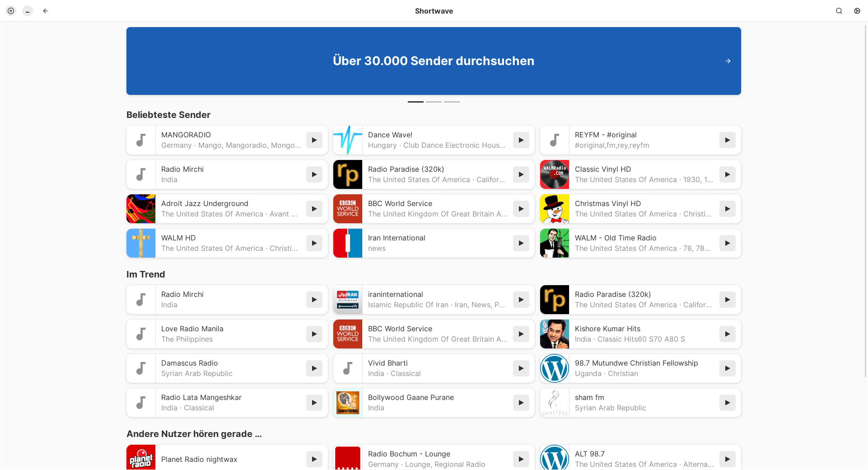Play Radio Paradise (320k) under Beliebteste Sender
This screenshot has height=470, width=868.
(521, 174)
